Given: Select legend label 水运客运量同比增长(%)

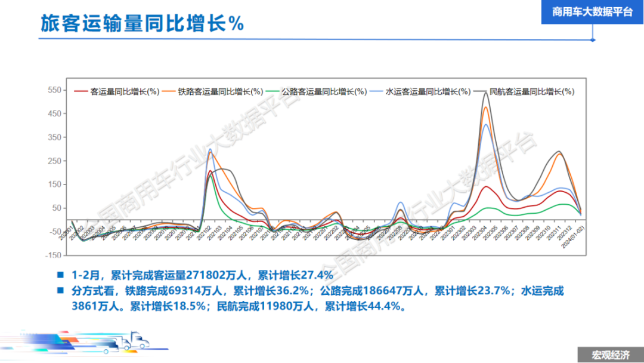Looking at the screenshot, I should 428,92.
